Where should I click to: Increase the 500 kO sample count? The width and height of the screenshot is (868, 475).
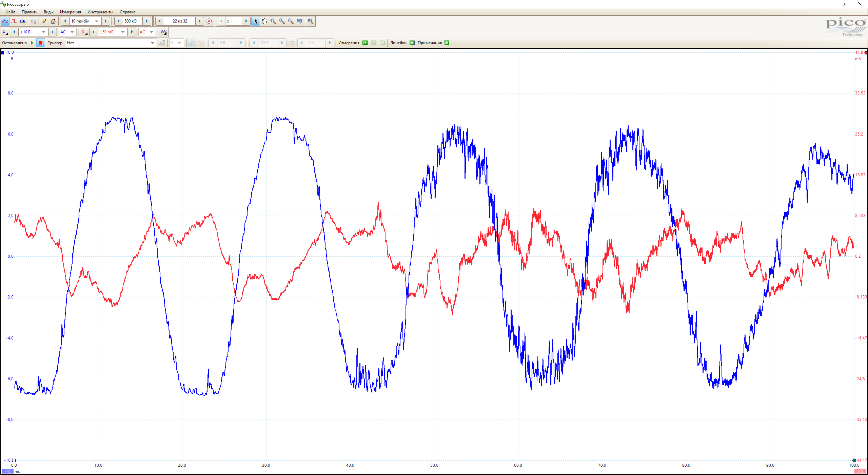(147, 21)
